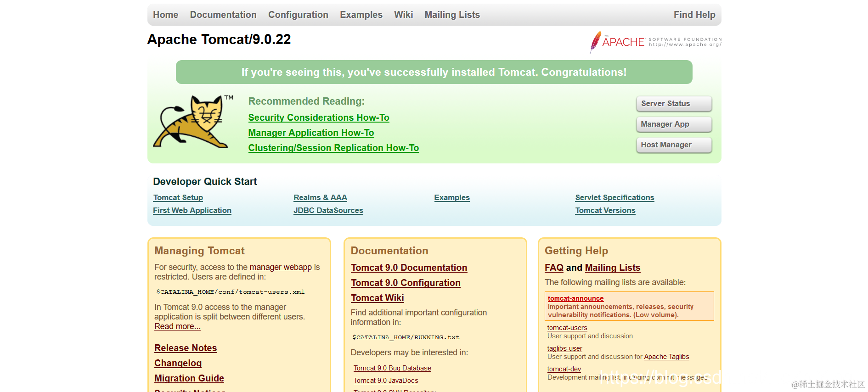
Task: Open the Release Notes link
Action: tap(186, 348)
